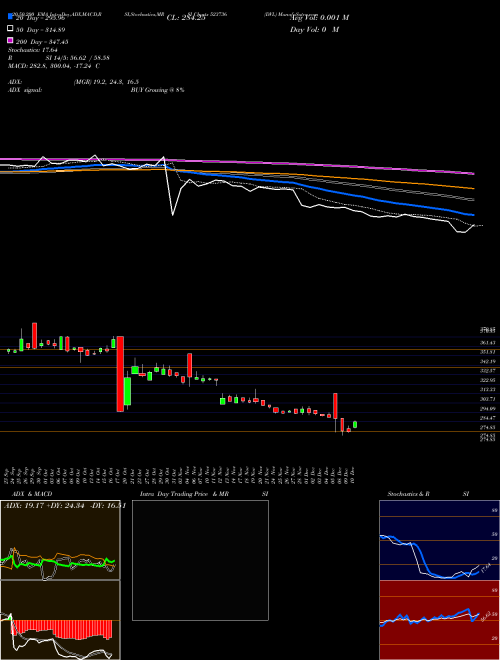
Task: Click the 'Stochastics & R' panel title
Action: click(408, 494)
